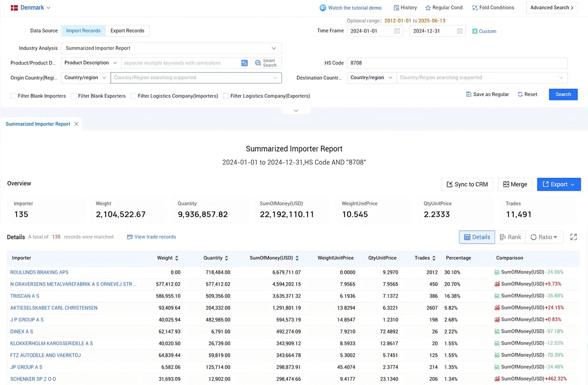Open importer DINEX A S

[22, 332]
